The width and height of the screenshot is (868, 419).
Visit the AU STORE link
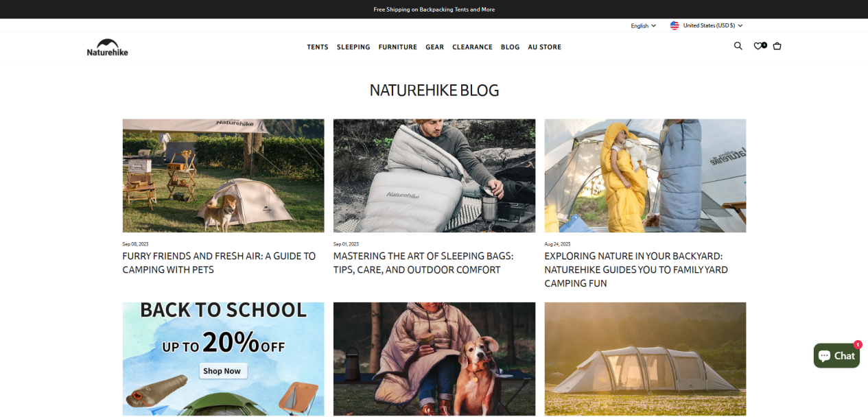coord(545,47)
